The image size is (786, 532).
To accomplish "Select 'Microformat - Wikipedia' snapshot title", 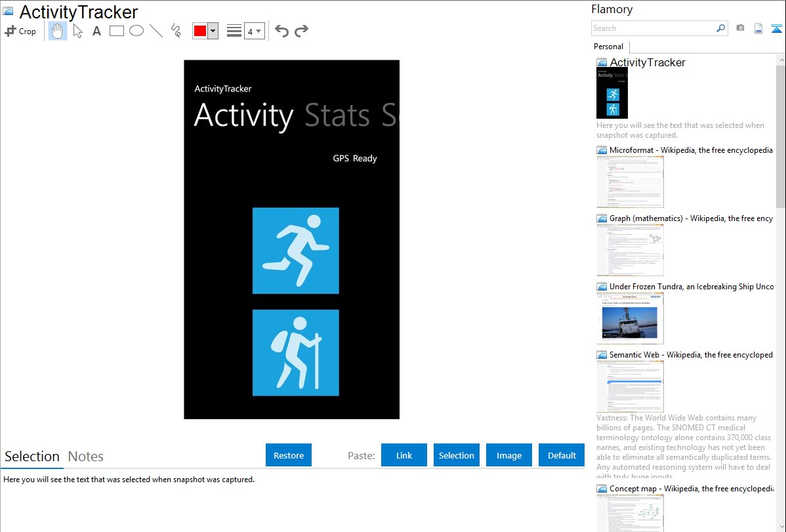I will (x=692, y=150).
